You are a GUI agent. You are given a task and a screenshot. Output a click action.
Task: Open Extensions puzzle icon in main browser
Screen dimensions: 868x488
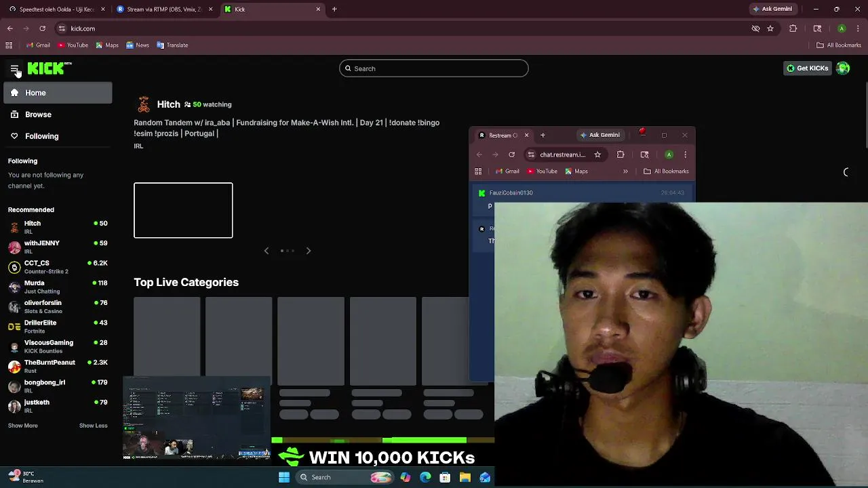793,28
